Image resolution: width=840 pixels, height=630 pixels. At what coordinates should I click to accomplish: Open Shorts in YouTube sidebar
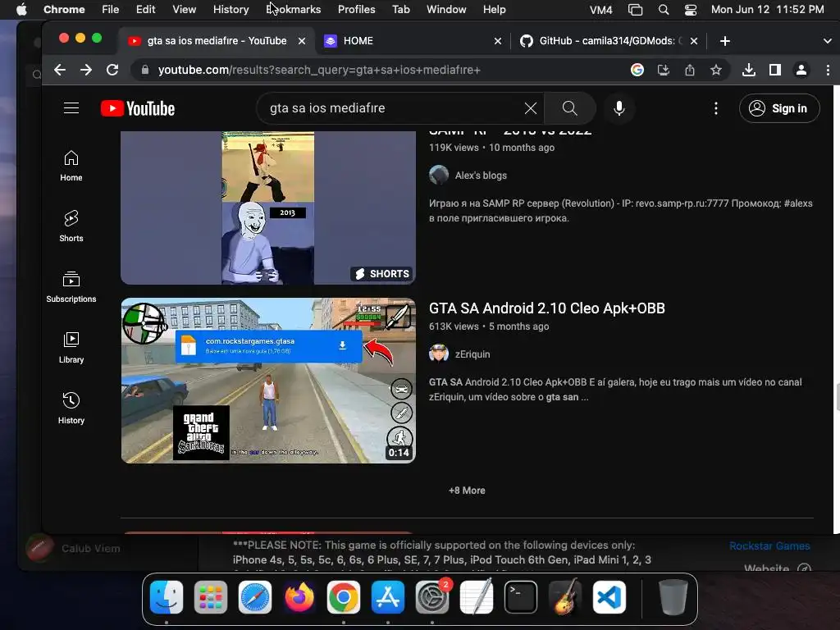click(71, 226)
